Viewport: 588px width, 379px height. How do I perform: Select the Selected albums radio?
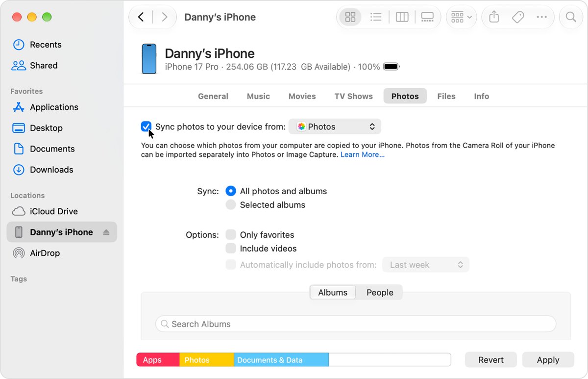(230, 205)
